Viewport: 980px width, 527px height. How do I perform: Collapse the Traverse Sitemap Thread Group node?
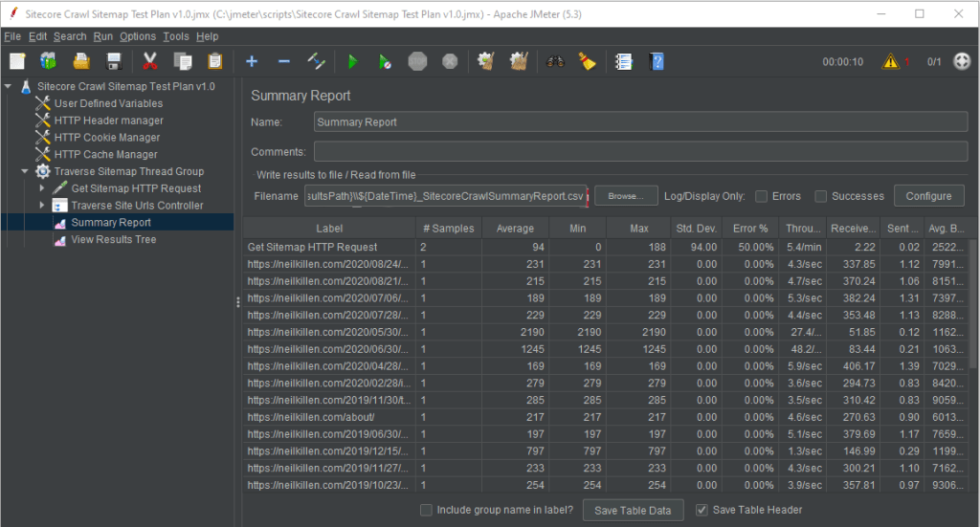click(x=27, y=171)
